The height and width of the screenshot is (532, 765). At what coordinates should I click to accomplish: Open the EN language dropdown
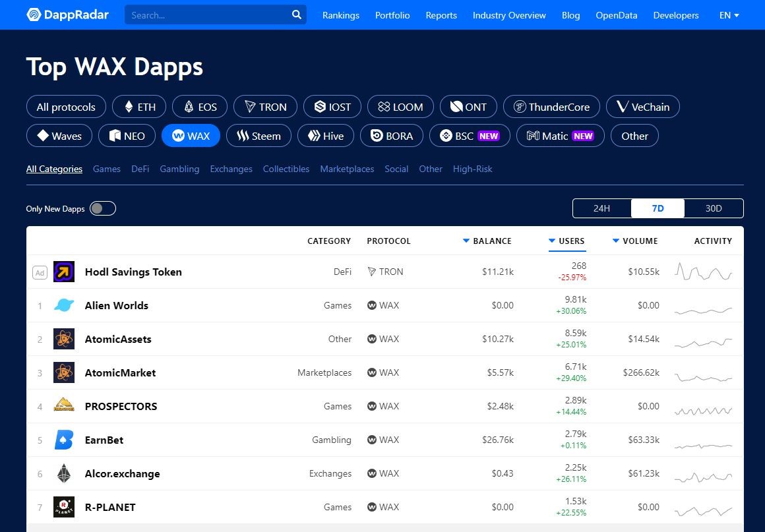tap(729, 15)
